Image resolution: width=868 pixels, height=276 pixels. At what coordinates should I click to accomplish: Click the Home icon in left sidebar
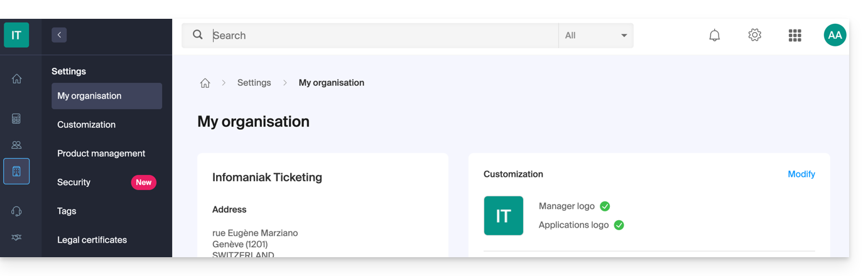click(17, 78)
